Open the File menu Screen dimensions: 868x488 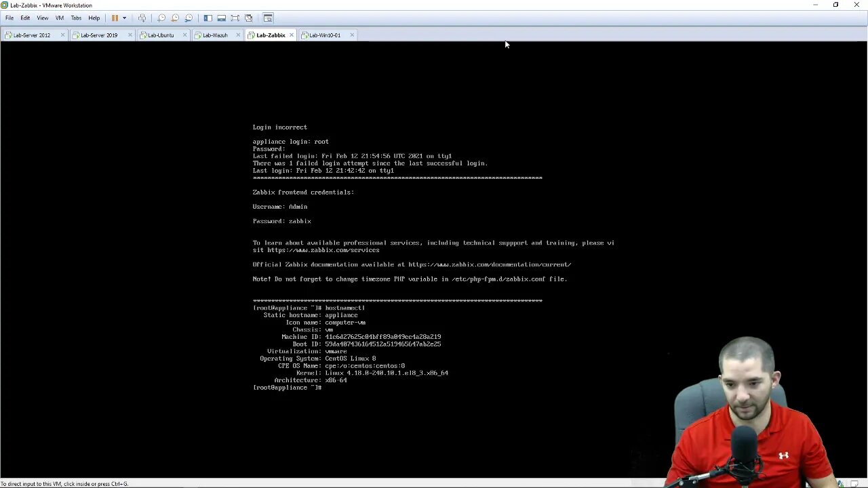[9, 18]
